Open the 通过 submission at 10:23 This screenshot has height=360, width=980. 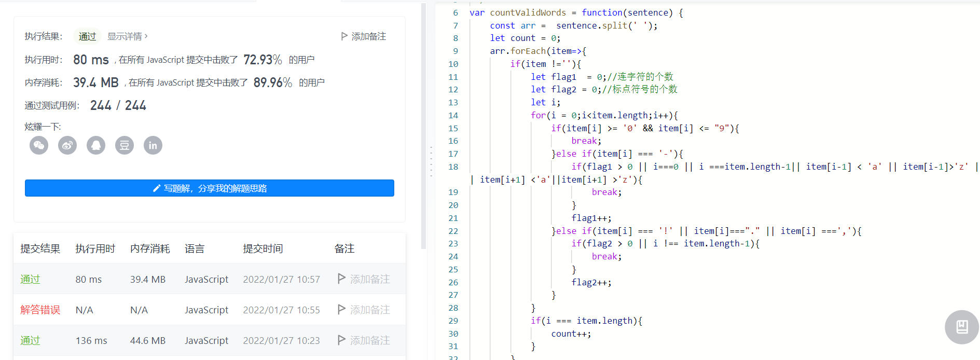30,340
